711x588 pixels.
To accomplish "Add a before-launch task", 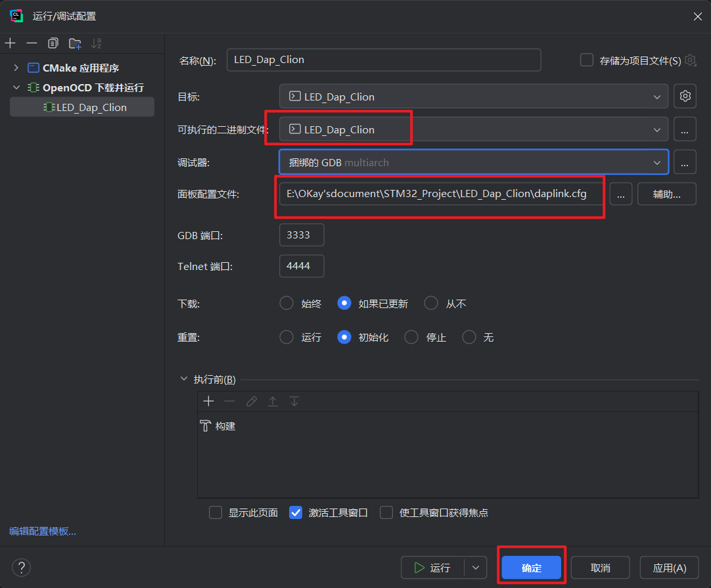I will 208,401.
